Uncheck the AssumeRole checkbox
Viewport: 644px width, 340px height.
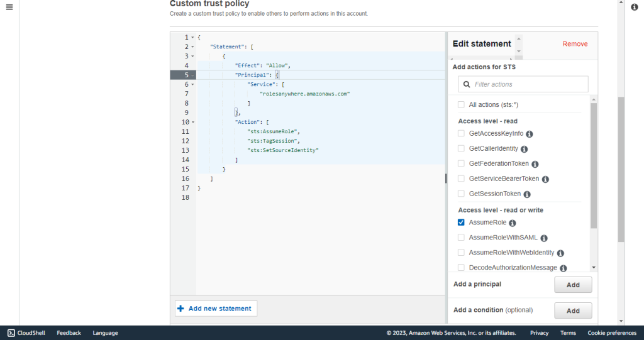(461, 222)
